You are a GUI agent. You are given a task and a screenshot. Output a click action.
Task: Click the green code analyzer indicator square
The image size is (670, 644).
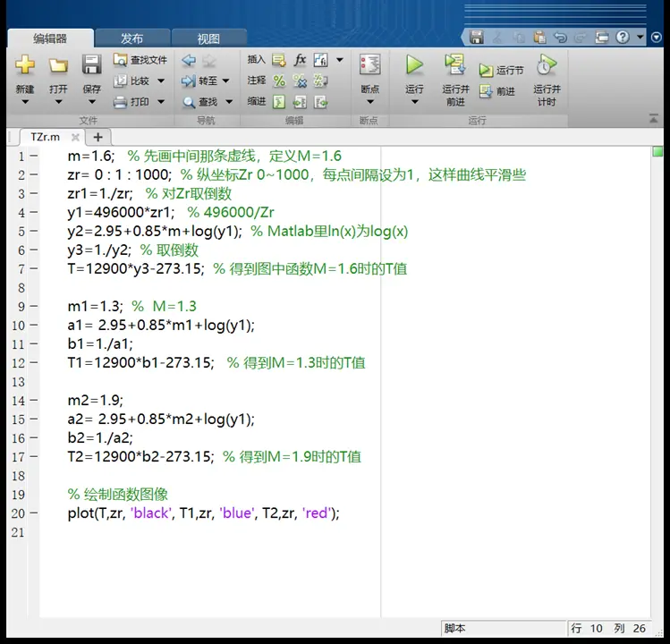click(x=657, y=152)
